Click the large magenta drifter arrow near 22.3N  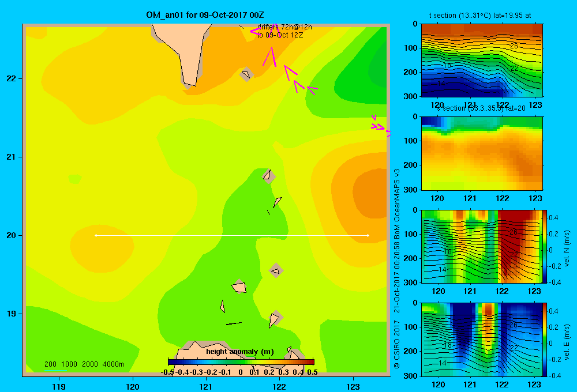pyautogui.click(x=270, y=57)
